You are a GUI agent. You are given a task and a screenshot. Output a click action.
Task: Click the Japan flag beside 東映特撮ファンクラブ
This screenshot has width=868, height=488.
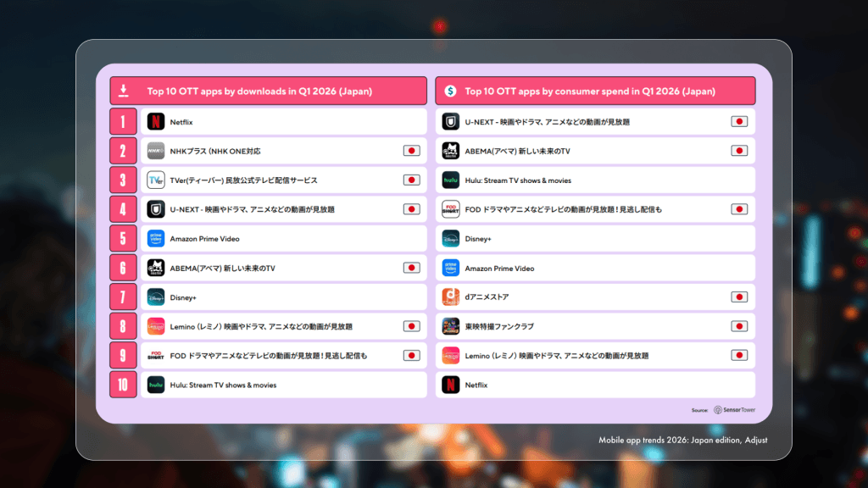739,326
